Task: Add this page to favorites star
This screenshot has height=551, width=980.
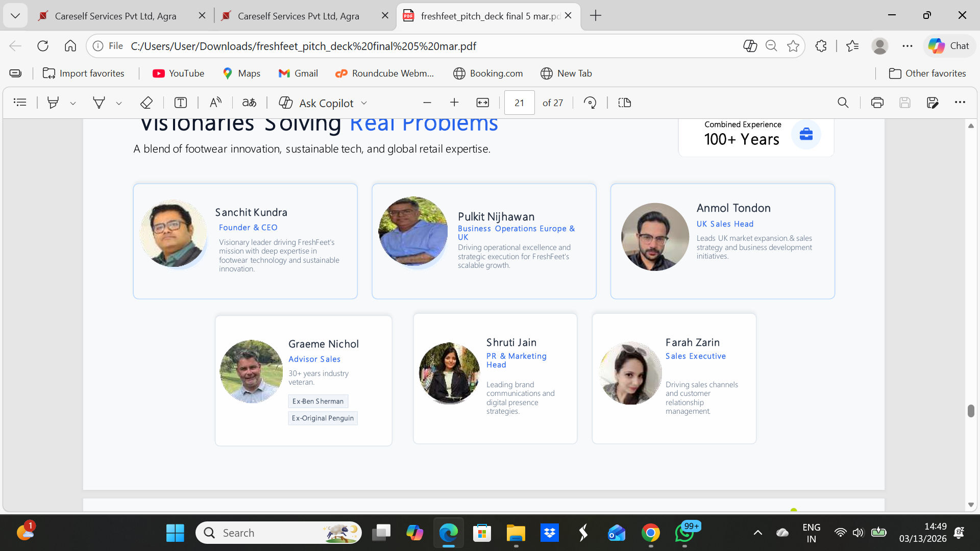Action: pos(793,46)
